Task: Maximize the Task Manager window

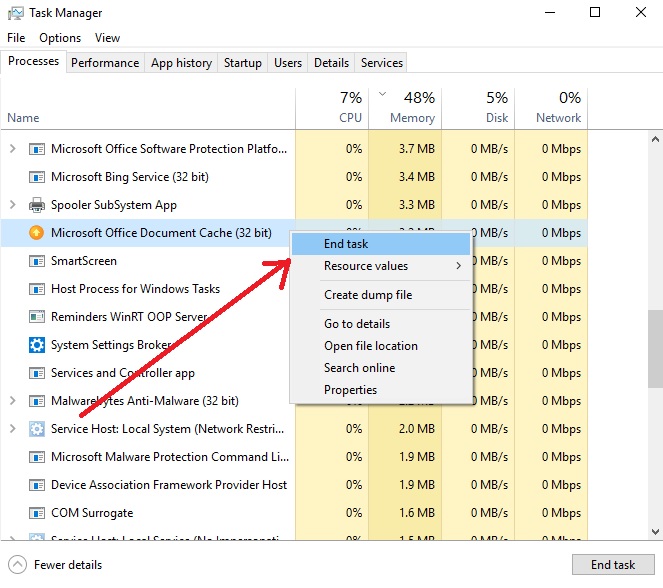Action: (x=595, y=12)
